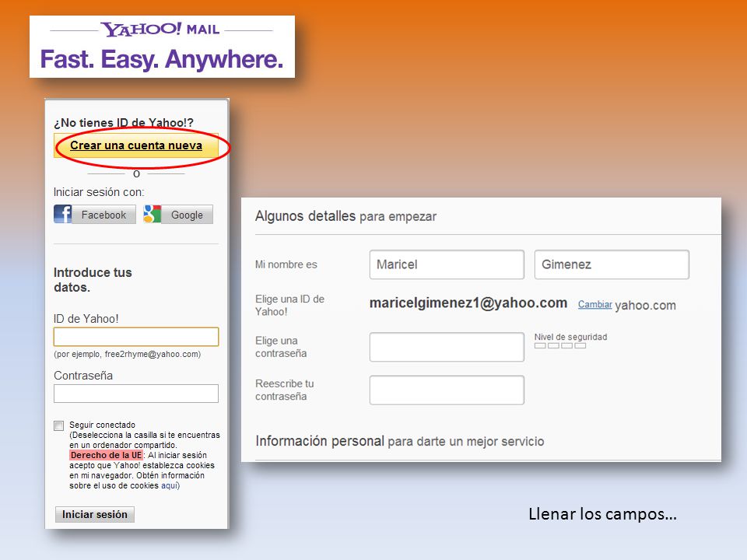Open the Cambiar link beside the ID
Image resolution: width=747 pixels, height=560 pixels.
click(595, 304)
